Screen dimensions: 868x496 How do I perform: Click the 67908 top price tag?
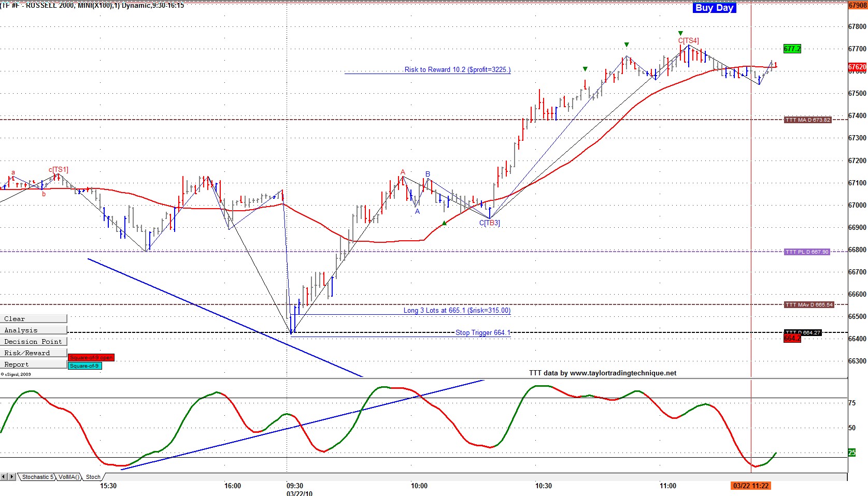(858, 5)
